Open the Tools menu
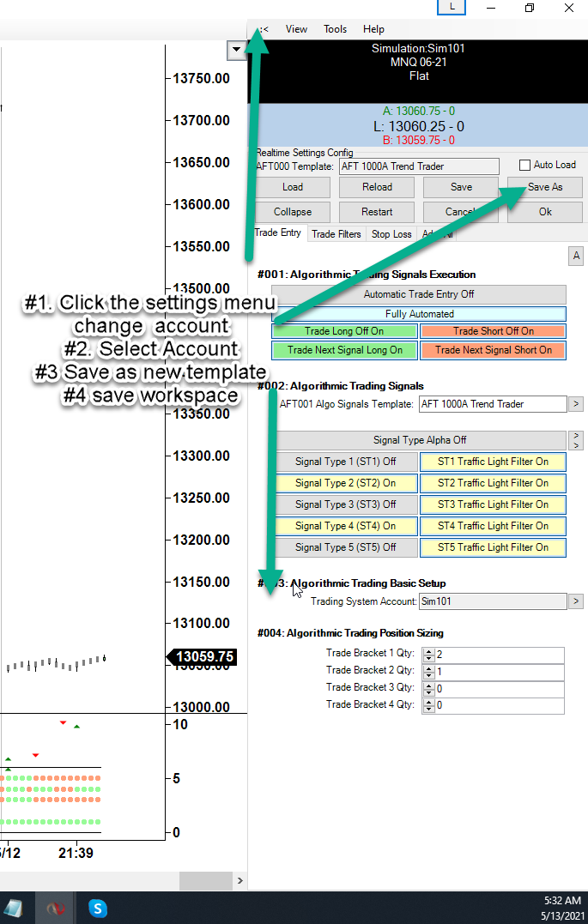The width and height of the screenshot is (588, 924). click(335, 29)
